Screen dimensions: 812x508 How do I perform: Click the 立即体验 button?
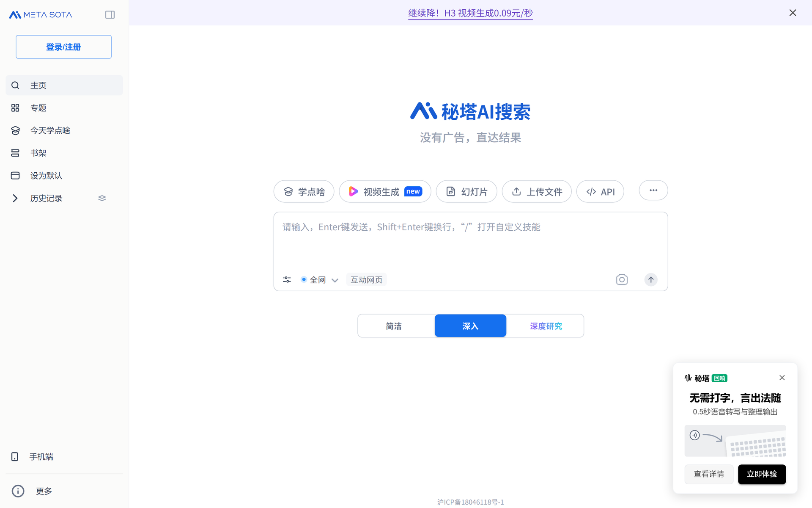tap(762, 474)
